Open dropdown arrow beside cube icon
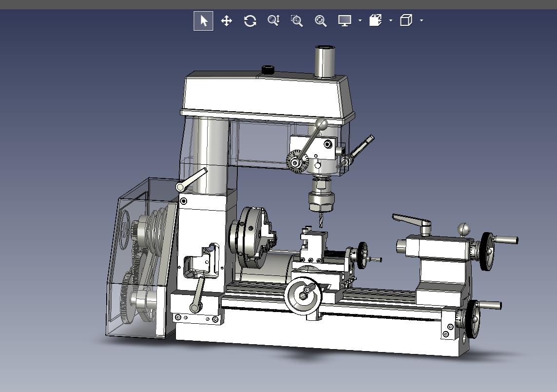Image resolution: width=557 pixels, height=392 pixels. [422, 20]
